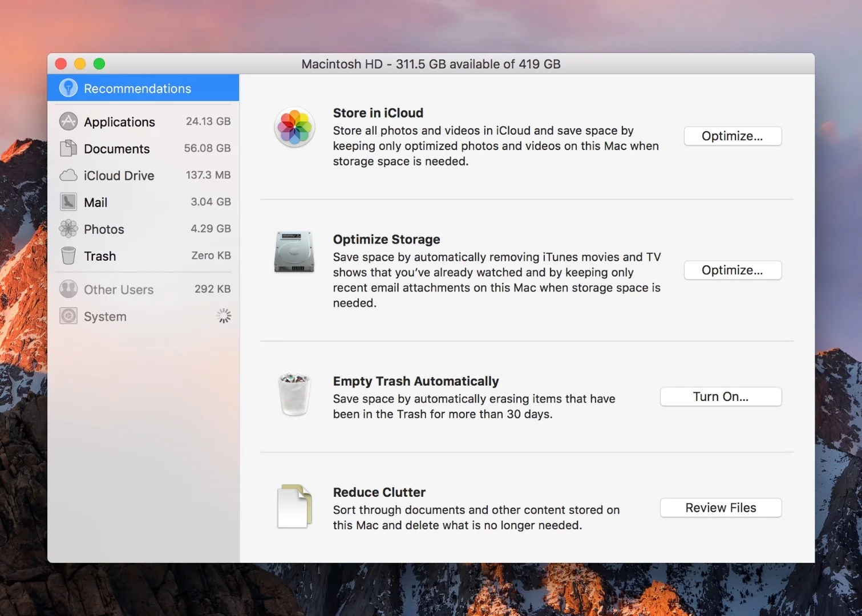862x616 pixels.
Task: Open Review Files for Reduce Clutter
Action: click(x=721, y=508)
